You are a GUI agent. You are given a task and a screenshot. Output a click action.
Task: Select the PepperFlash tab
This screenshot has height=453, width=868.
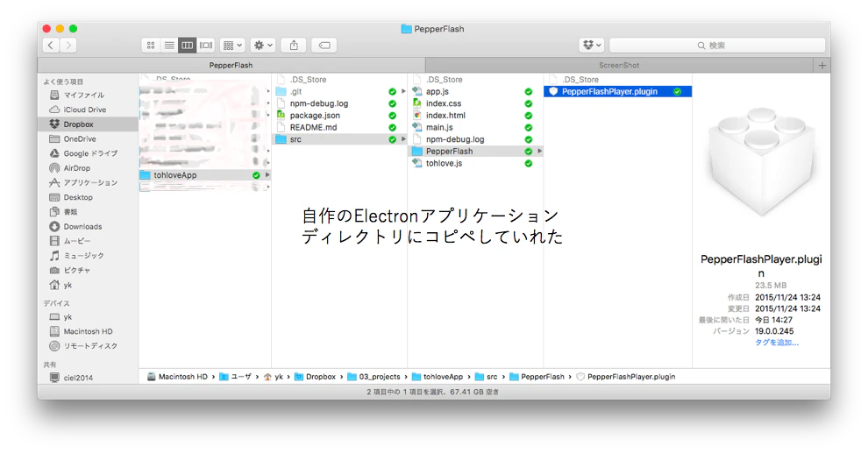[231, 65]
